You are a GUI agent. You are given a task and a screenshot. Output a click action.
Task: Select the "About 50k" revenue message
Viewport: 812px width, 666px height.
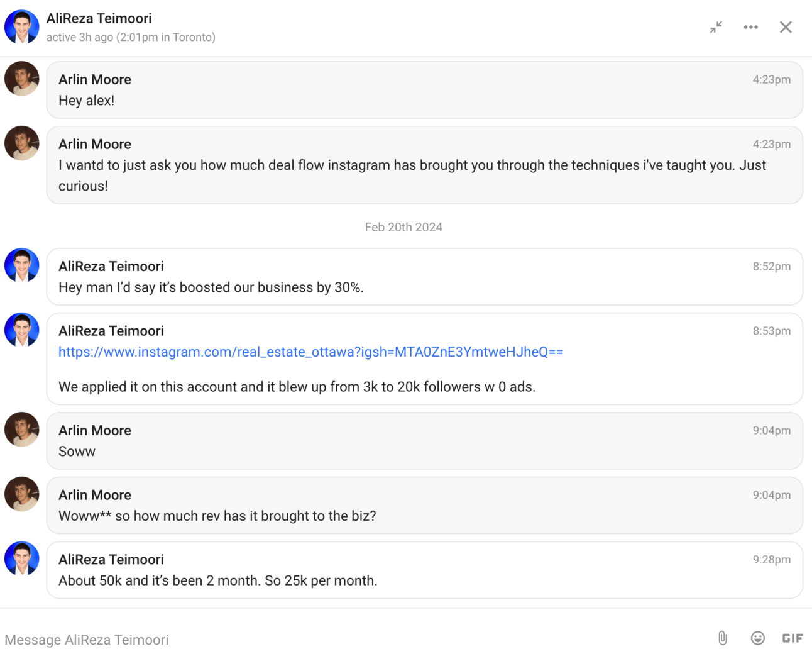click(x=217, y=581)
